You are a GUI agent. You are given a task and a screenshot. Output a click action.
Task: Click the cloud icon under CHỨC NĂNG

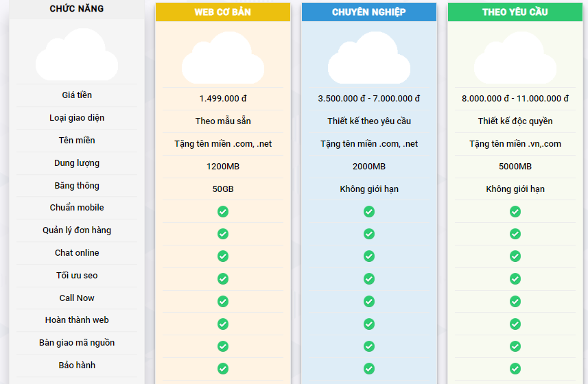[77, 56]
